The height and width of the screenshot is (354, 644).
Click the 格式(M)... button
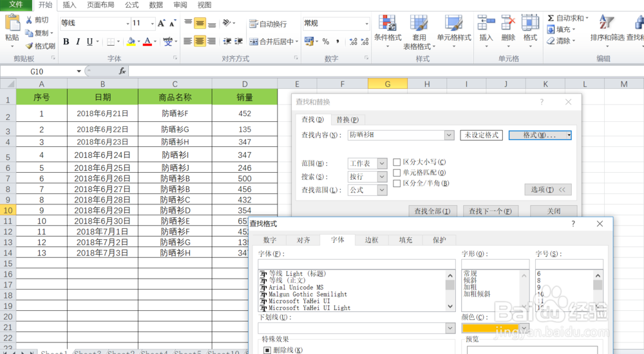[540, 135]
